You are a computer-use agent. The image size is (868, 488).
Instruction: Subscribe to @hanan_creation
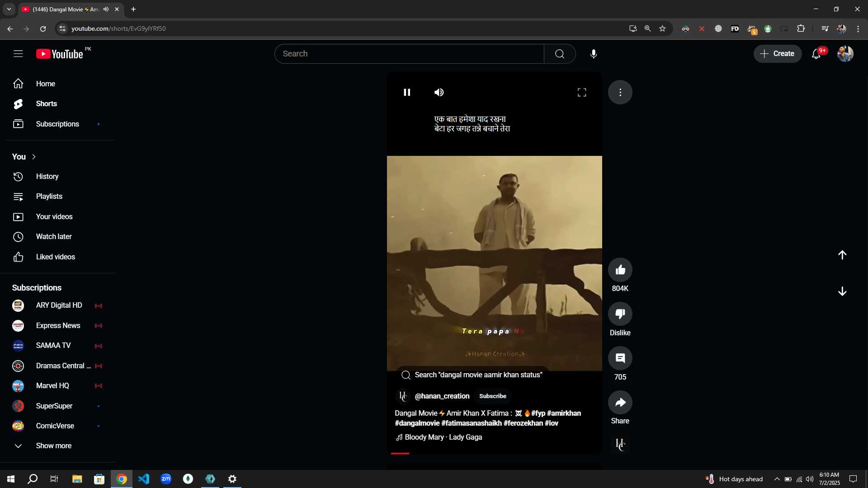(x=492, y=396)
